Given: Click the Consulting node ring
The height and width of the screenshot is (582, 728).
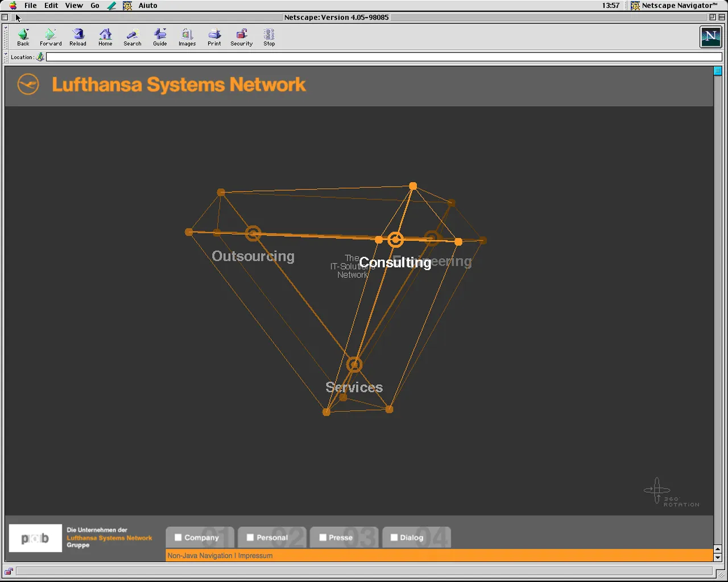Looking at the screenshot, I should click(395, 240).
